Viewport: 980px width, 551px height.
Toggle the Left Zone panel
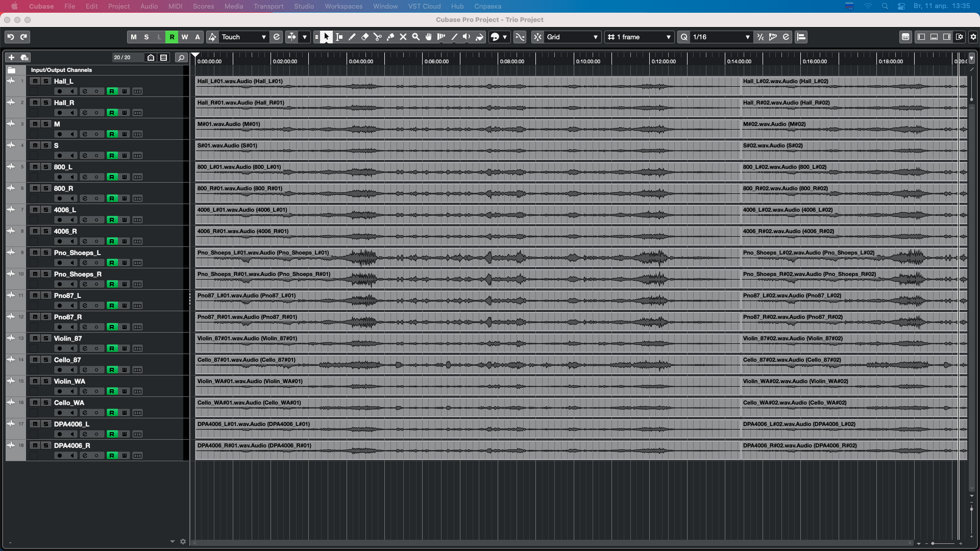pyautogui.click(x=921, y=37)
